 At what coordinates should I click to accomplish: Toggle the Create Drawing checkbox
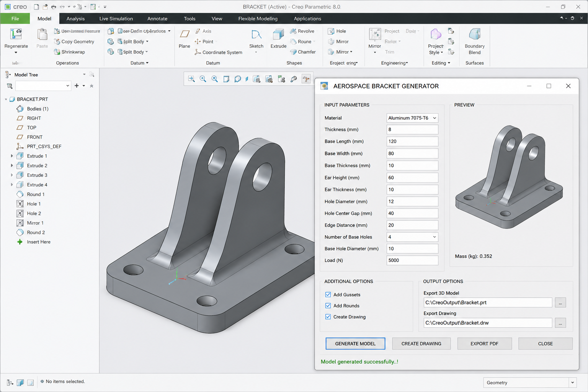(x=328, y=317)
